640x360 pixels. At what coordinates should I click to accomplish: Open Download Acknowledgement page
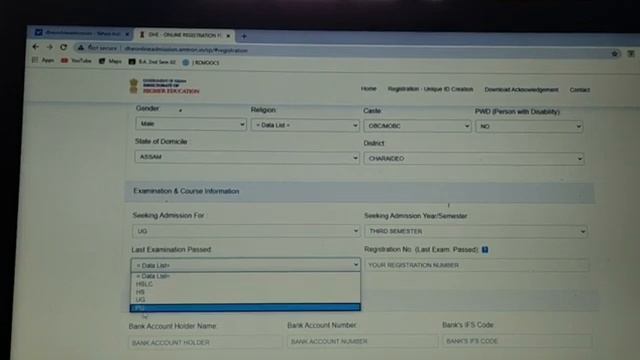(x=521, y=90)
